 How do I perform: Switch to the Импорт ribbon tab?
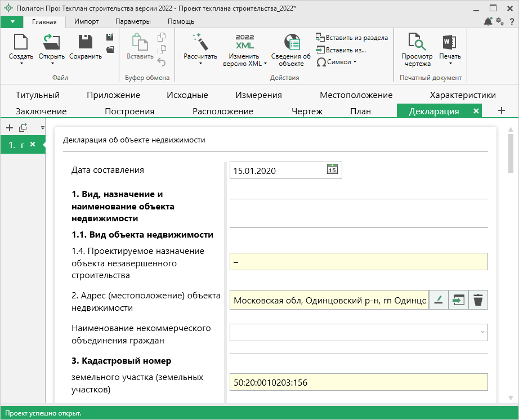(86, 21)
